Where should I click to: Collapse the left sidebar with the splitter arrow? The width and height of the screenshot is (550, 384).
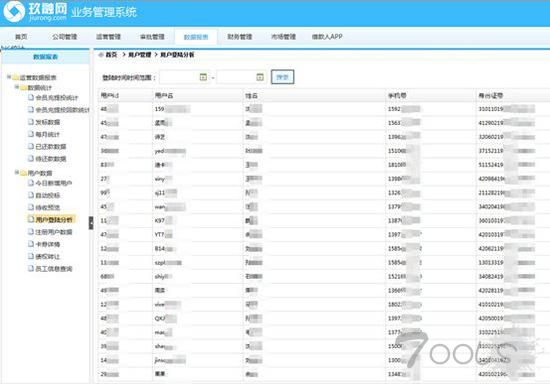coord(91,223)
